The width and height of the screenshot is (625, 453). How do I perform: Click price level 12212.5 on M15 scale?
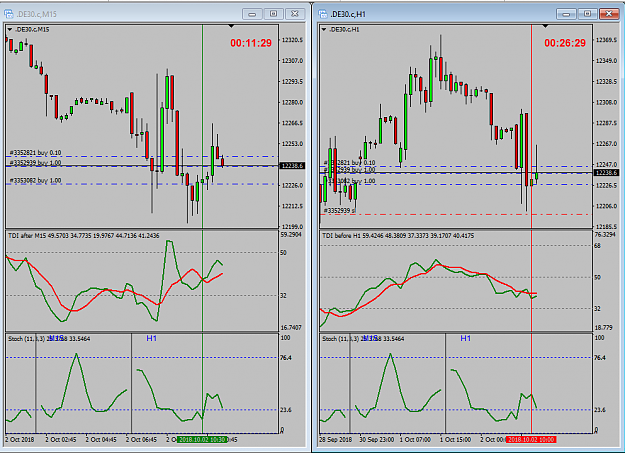click(292, 207)
